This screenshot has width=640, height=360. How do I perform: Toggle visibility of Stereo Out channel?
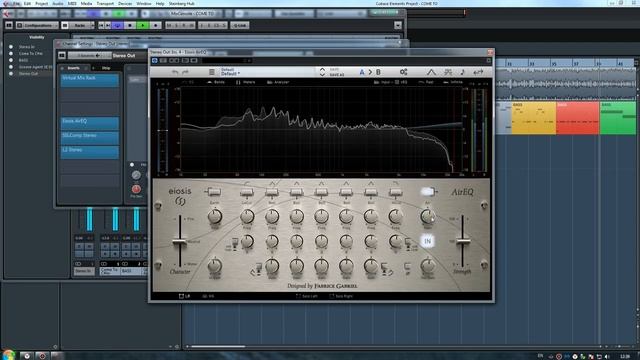11,73
